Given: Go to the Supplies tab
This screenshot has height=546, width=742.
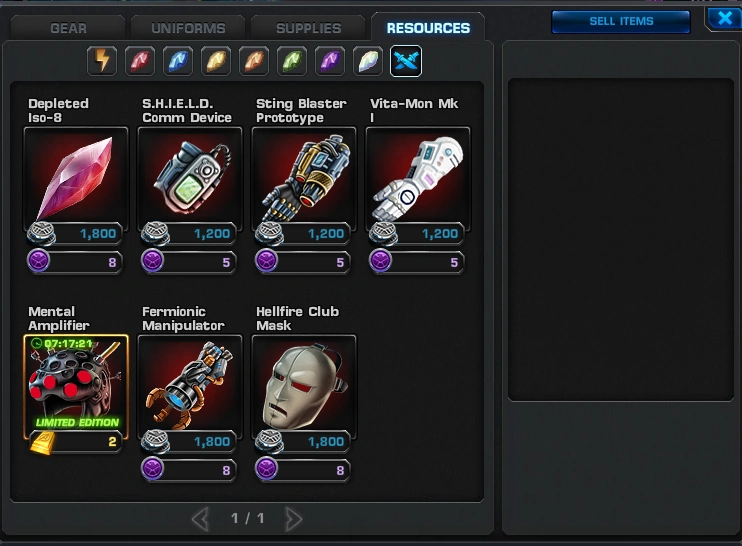Looking at the screenshot, I should pyautogui.click(x=308, y=28).
